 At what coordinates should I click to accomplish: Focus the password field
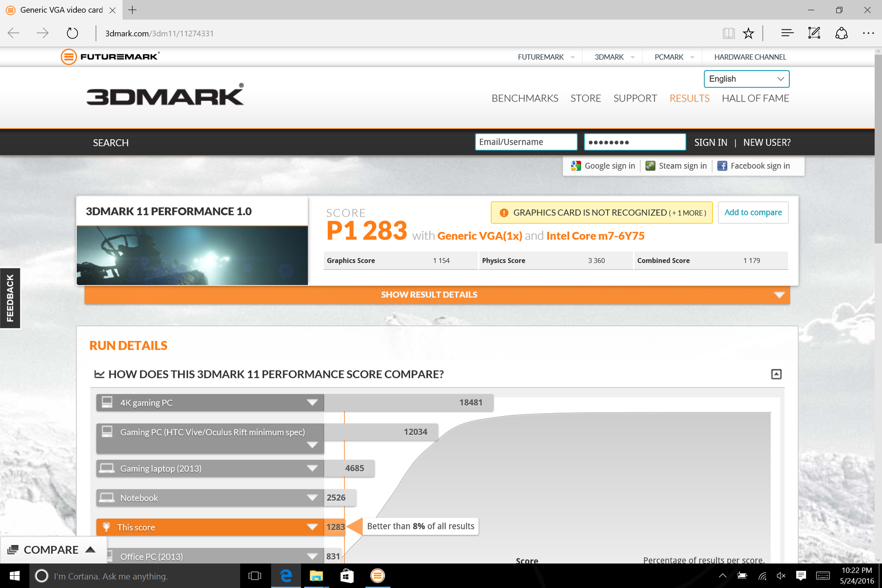click(635, 142)
